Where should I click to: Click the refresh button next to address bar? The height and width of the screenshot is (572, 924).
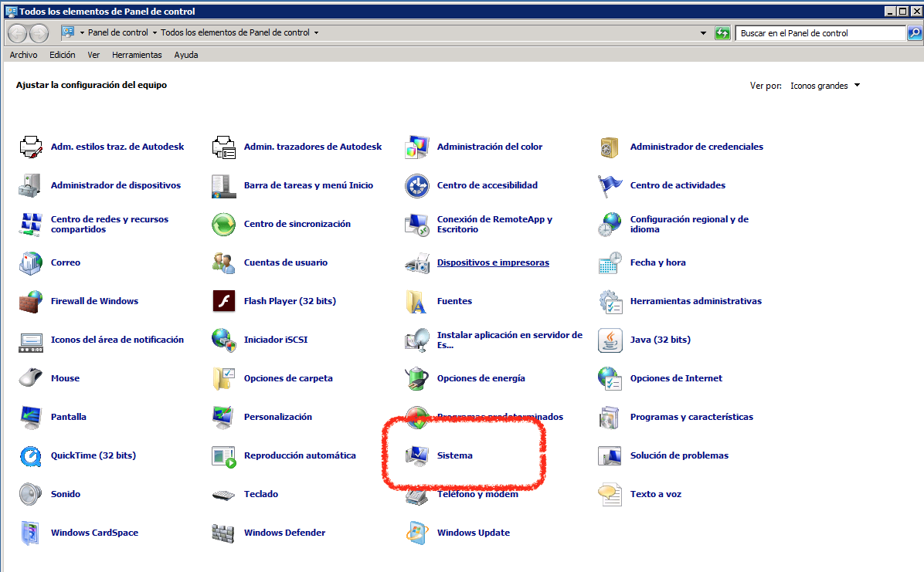coord(722,33)
